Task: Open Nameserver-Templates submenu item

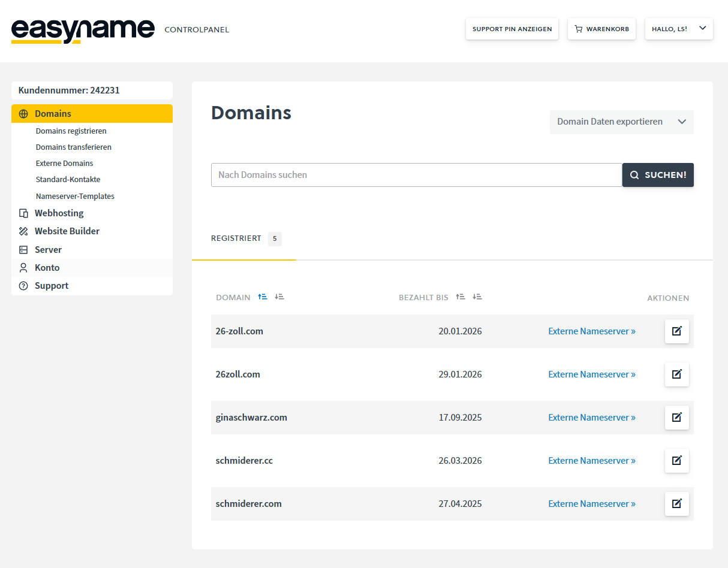Action: click(x=75, y=197)
